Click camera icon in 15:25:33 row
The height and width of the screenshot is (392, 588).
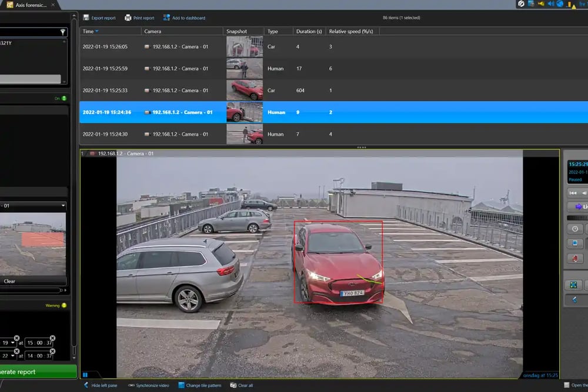(147, 91)
